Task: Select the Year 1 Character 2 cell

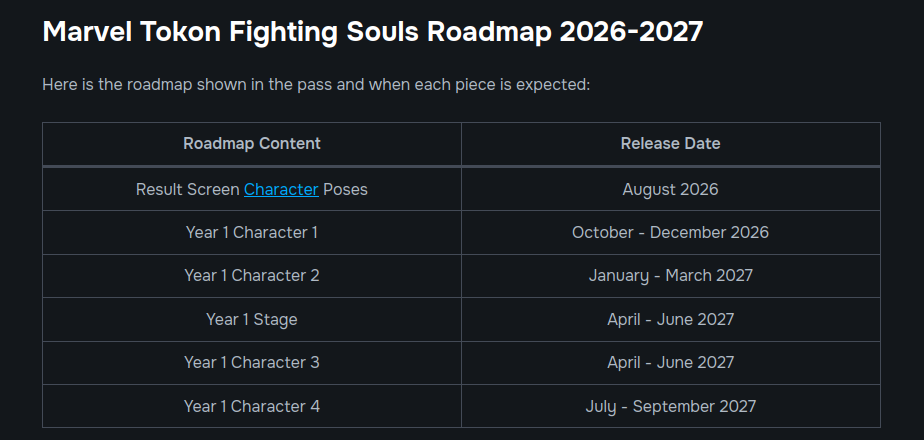Action: click(252, 276)
